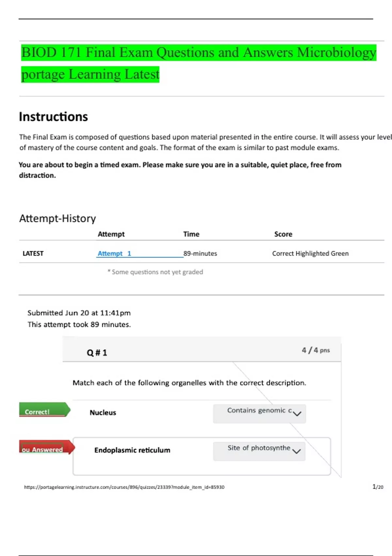
Task: Click the Attempt-History heading
Action: 57,218
